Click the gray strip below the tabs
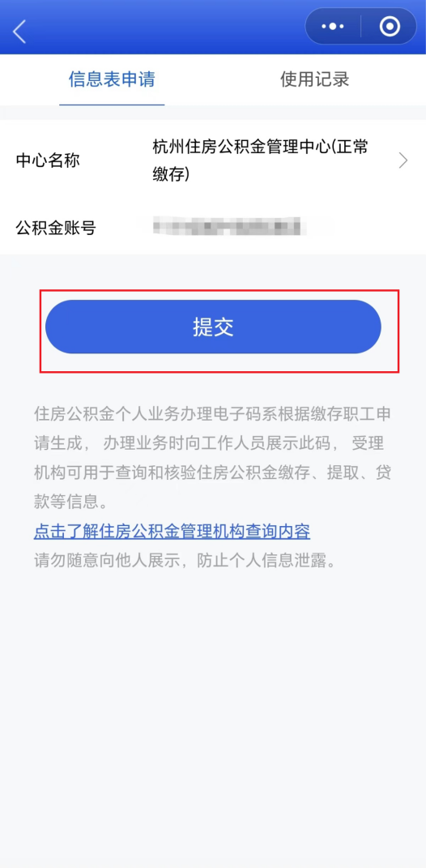 point(215,113)
